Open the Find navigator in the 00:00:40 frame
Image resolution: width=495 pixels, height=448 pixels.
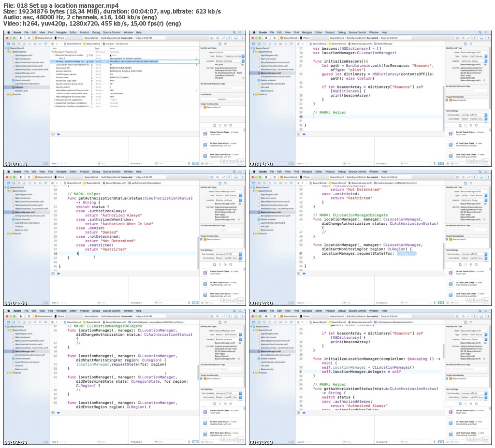pyautogui.click(x=20, y=43)
